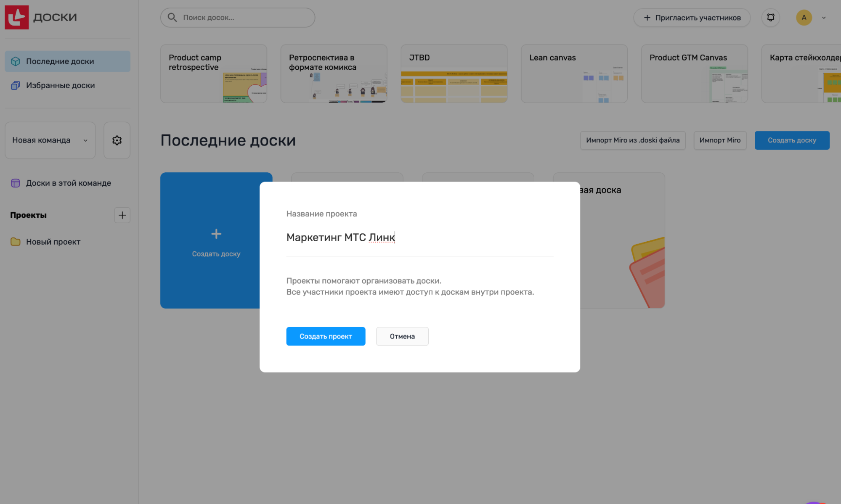
Task: Open Доски в этой команде
Action: click(67, 183)
